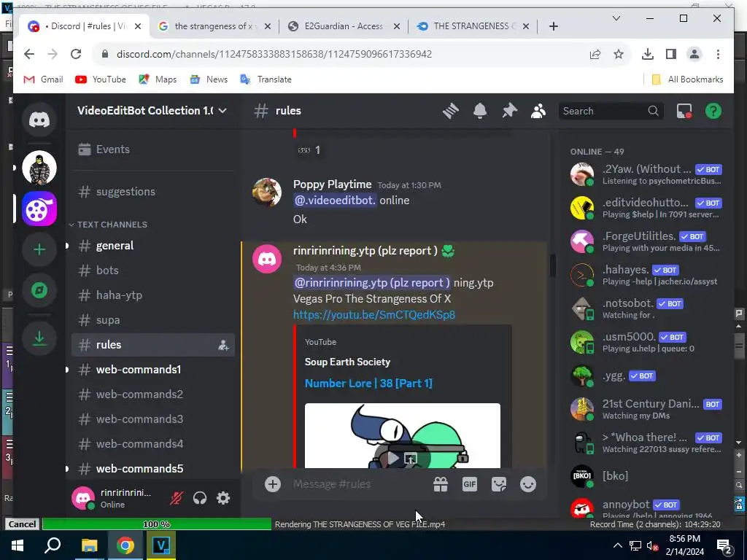Viewport: 747px width, 560px height.
Task: Open the haha-ytp channel
Action: (152, 295)
